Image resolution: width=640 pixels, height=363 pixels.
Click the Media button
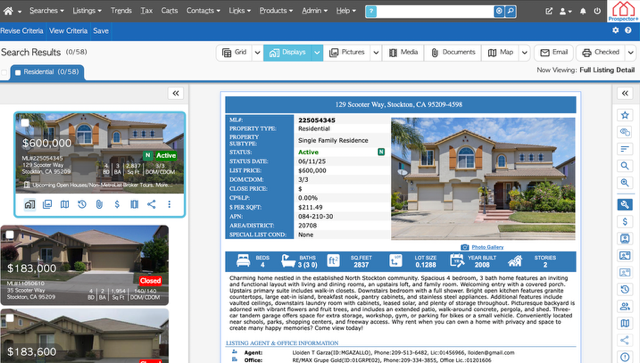click(x=403, y=53)
